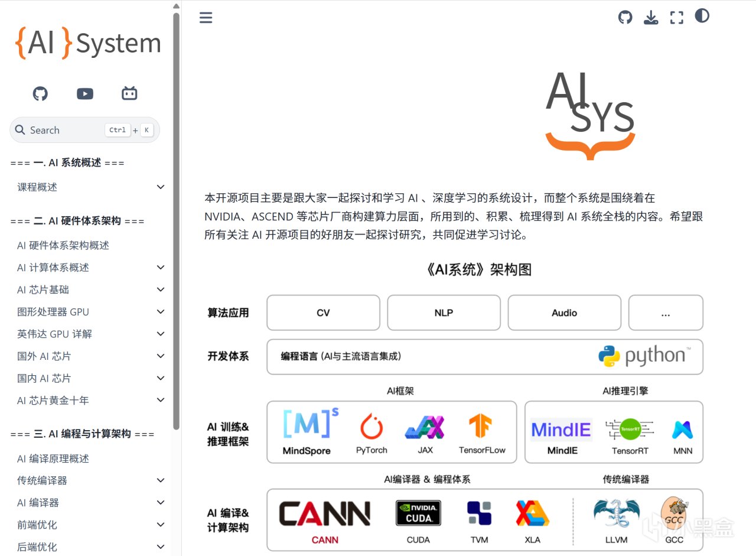Click the "=== 三. AI 编程与计算架构 ===" heading
The image size is (756, 556).
82,434
